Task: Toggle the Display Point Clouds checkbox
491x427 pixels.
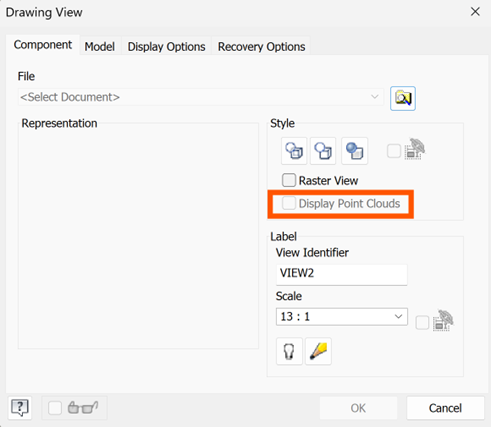Action: 289,203
